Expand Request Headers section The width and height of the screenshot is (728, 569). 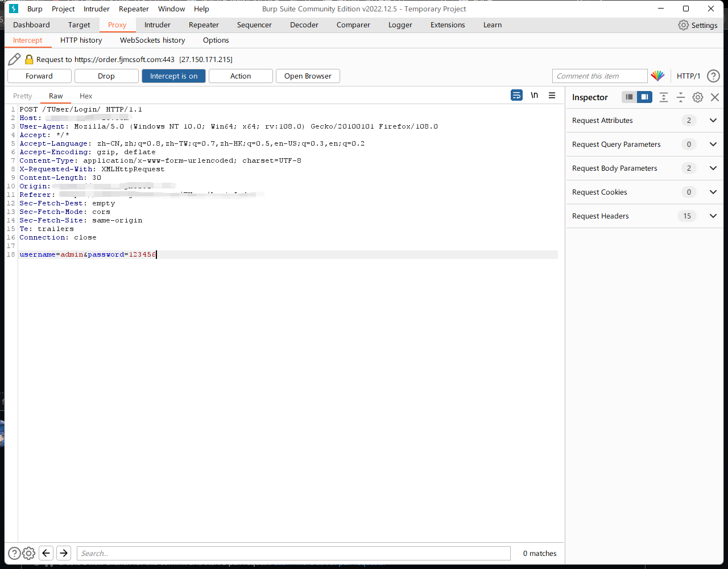[x=713, y=216]
